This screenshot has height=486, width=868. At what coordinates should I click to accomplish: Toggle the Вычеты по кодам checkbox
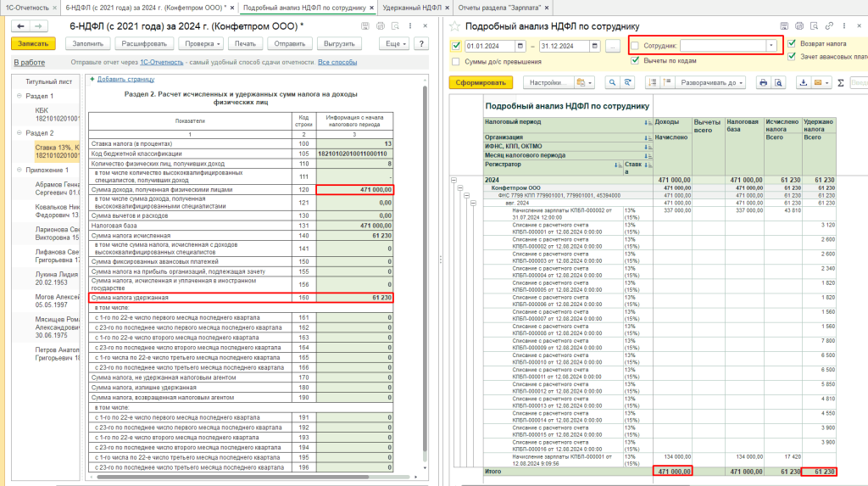click(x=635, y=61)
